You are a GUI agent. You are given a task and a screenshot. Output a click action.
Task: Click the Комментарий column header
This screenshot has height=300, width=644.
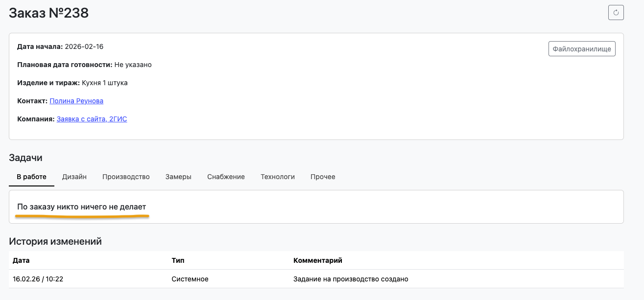point(317,260)
